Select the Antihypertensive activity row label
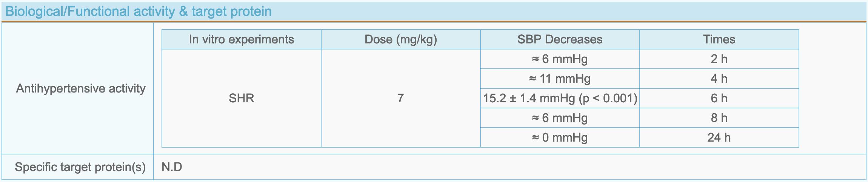868x182 pixels. pos(81,88)
